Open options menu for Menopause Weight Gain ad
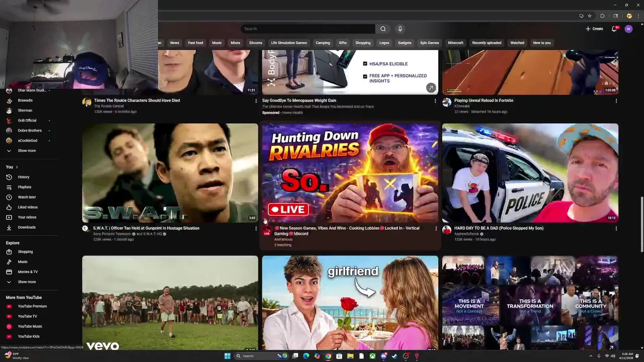The image size is (644, 362). click(x=435, y=101)
